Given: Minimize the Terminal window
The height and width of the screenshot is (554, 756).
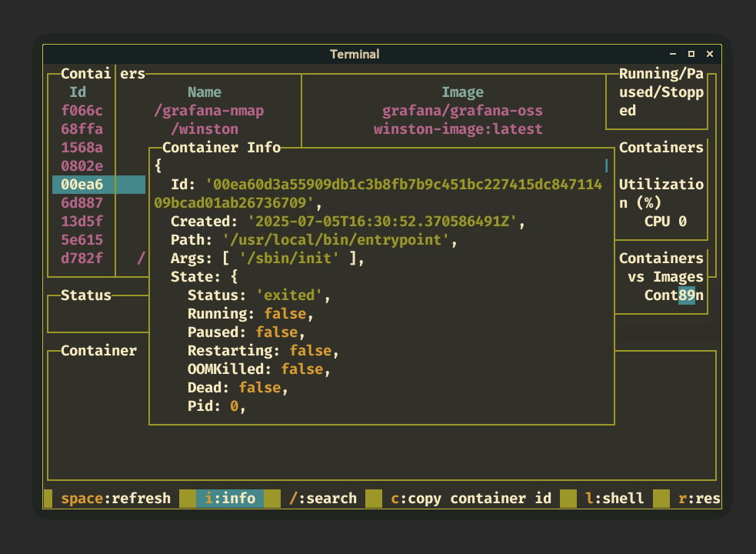Looking at the screenshot, I should [x=673, y=54].
